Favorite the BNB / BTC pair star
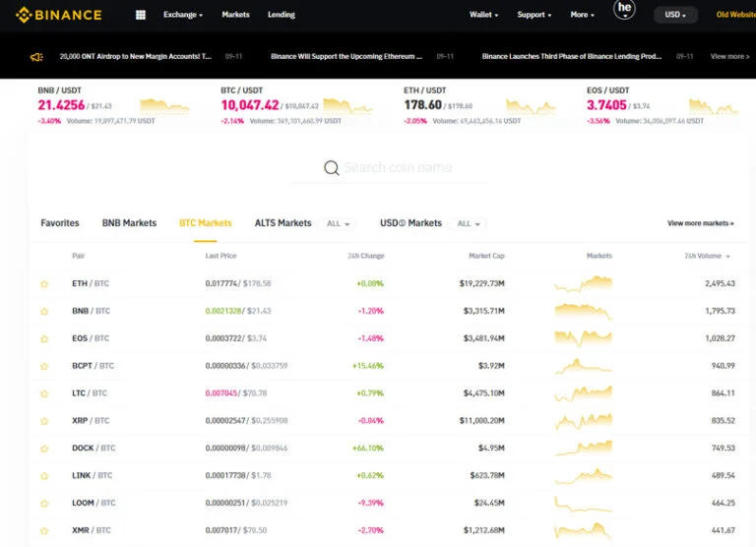This screenshot has height=547, width=756. tap(44, 311)
